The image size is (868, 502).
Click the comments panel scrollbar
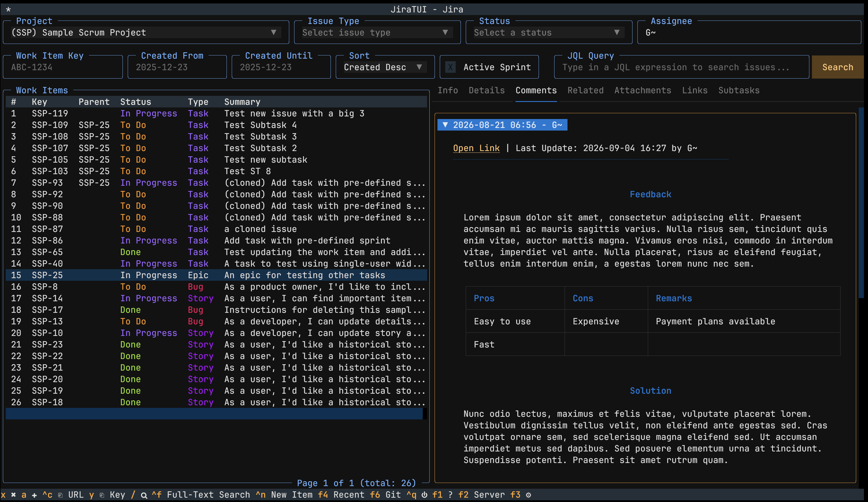pyautogui.click(x=861, y=203)
